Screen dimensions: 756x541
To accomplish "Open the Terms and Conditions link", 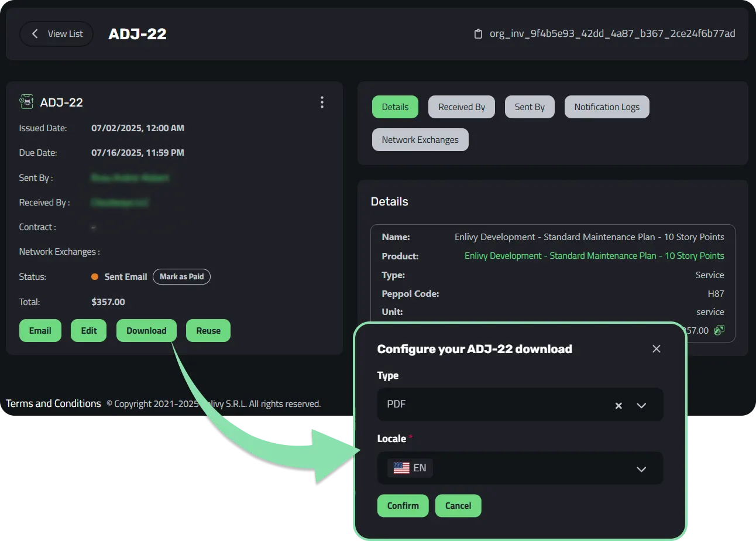I will (53, 403).
